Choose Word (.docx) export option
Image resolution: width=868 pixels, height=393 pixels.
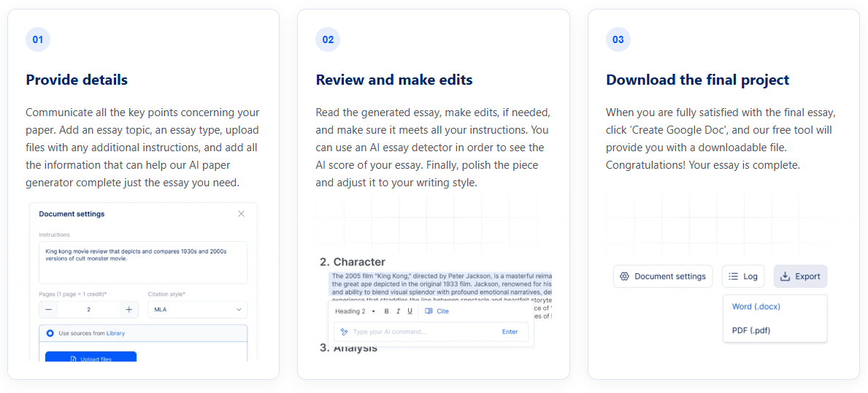756,307
